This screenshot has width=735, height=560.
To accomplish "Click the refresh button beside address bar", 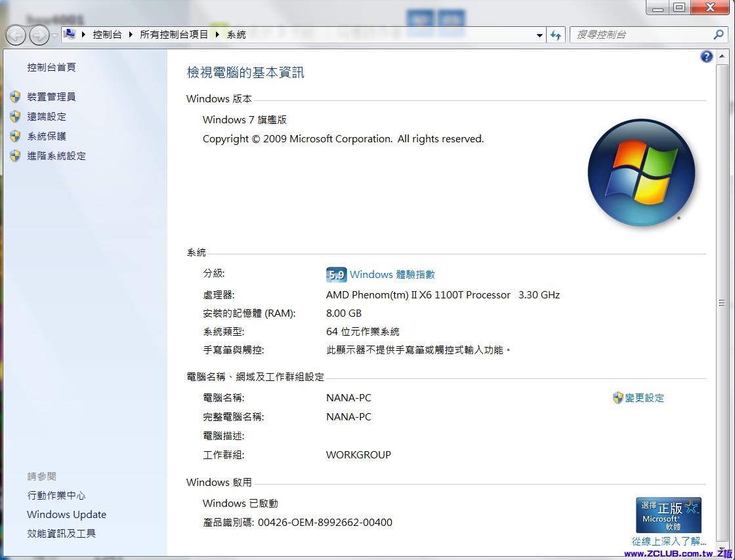I will coord(556,35).
